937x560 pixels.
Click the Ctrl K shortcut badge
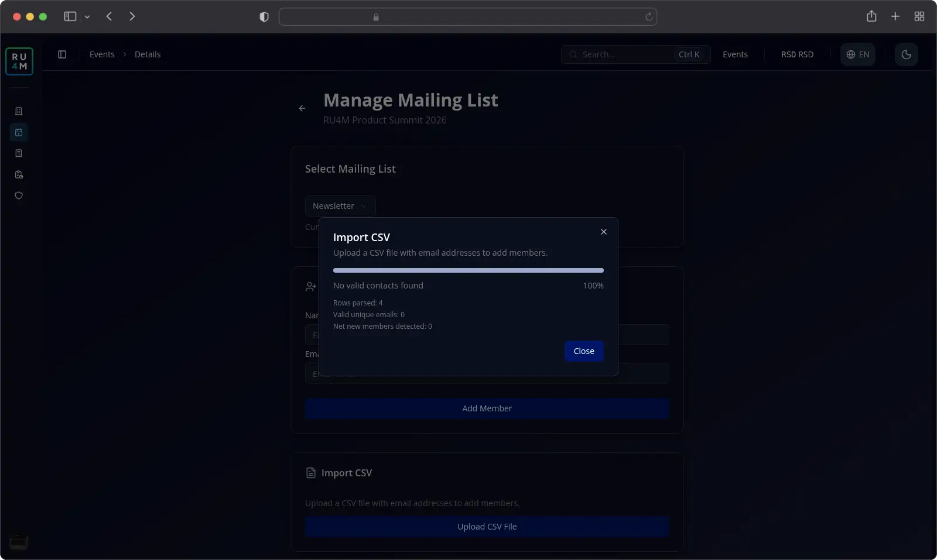[x=689, y=54]
